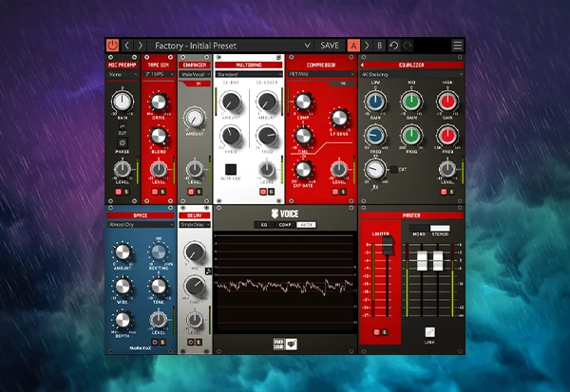Image resolution: width=570 pixels, height=392 pixels.
Task: Go to previous preset arrow
Action: [127, 46]
